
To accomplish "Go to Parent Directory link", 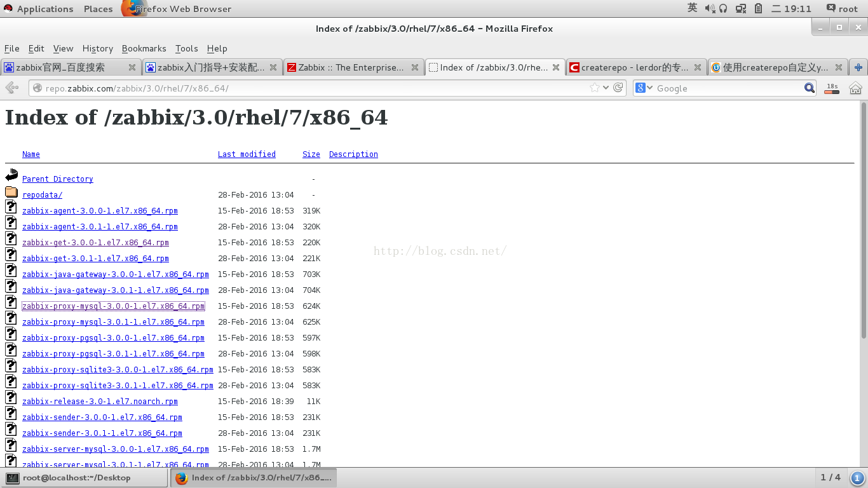I will click(x=58, y=179).
